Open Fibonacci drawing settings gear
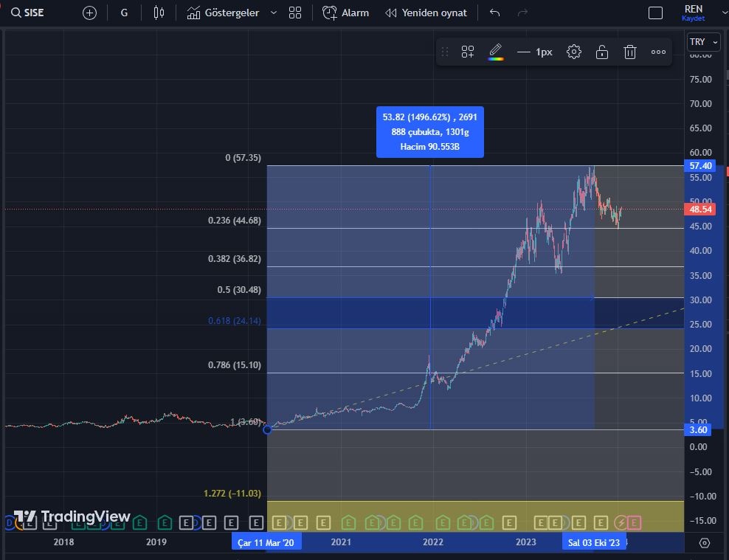This screenshot has height=560, width=729. (574, 52)
